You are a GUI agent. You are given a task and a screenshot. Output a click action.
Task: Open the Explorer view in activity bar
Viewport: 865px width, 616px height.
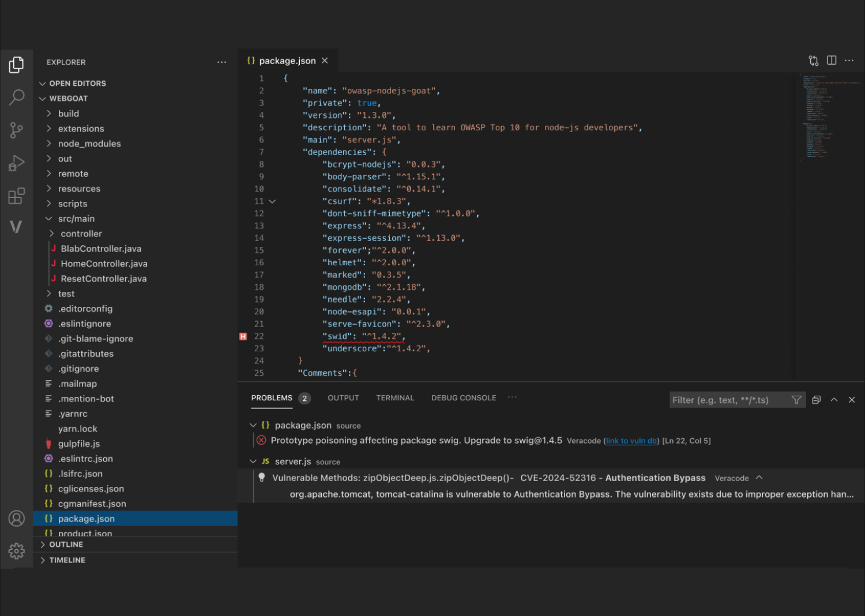click(16, 65)
